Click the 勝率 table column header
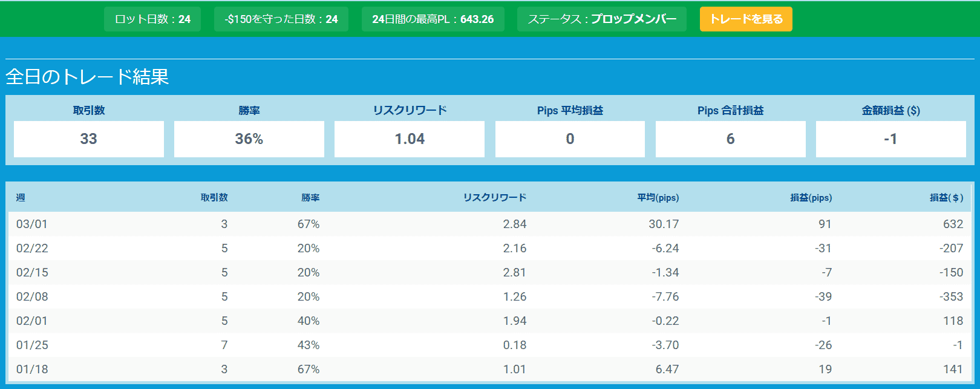The width and height of the screenshot is (980, 389). (x=311, y=198)
